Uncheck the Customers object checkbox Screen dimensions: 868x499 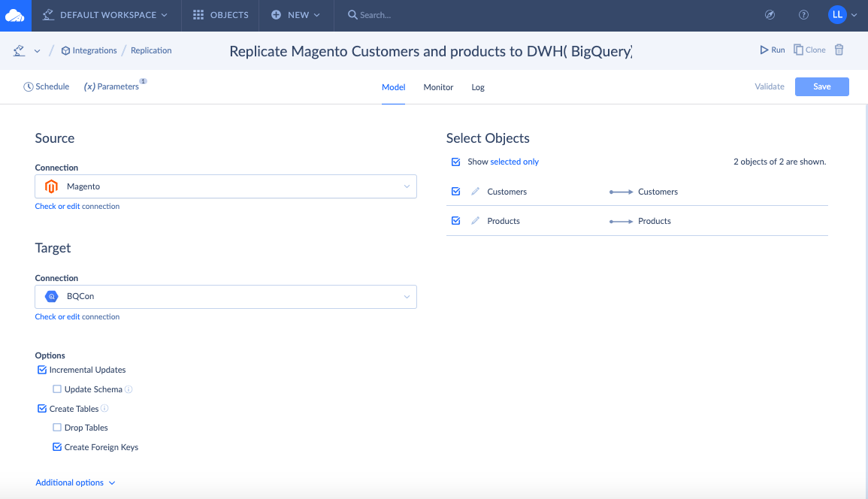click(x=455, y=191)
